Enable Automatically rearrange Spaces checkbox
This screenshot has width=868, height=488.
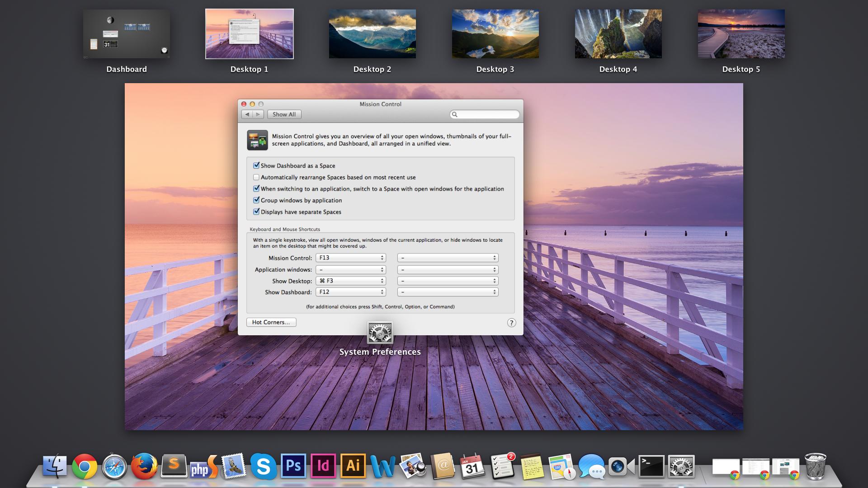point(257,177)
